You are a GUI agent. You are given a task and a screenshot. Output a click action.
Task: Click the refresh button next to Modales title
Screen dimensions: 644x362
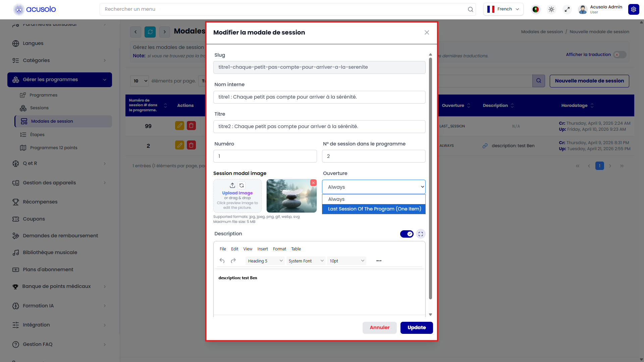(x=150, y=32)
